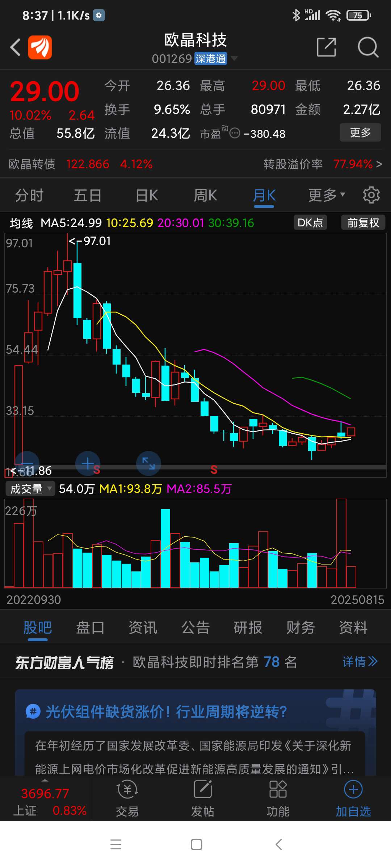Toggle 前复权 price adjustment mode
Screen dimensions: 391x868
click(x=363, y=222)
